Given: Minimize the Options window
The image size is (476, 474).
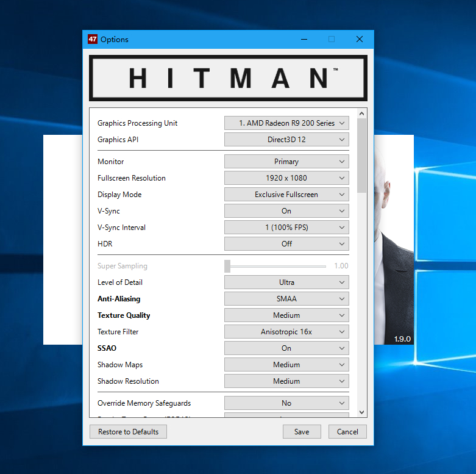Looking at the screenshot, I should (x=304, y=39).
